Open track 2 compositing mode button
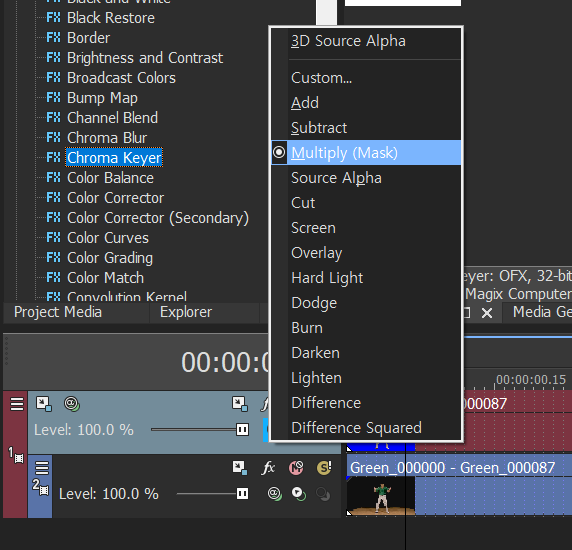The height and width of the screenshot is (550, 572). (299, 494)
